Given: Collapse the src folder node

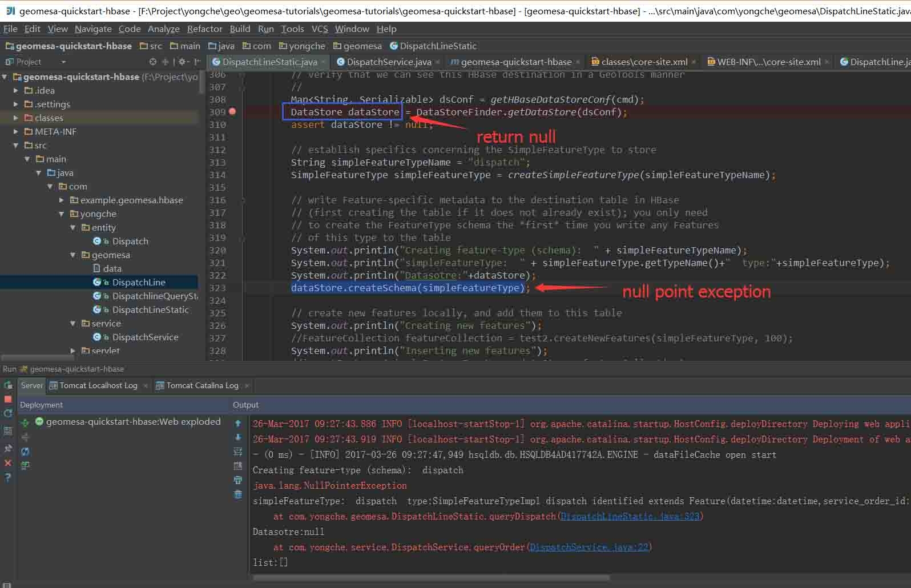Looking at the screenshot, I should click(x=16, y=146).
